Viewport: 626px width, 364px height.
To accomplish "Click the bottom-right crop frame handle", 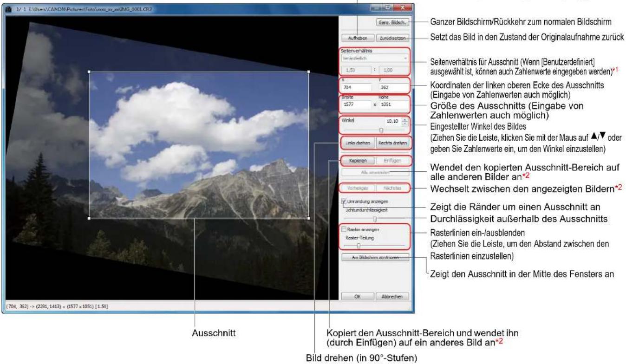I will [x=309, y=218].
